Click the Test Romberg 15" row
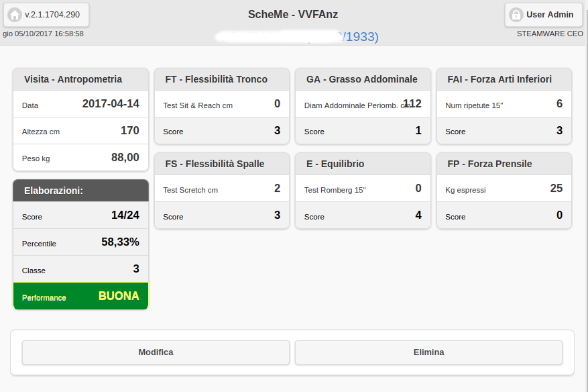 pyautogui.click(x=363, y=189)
